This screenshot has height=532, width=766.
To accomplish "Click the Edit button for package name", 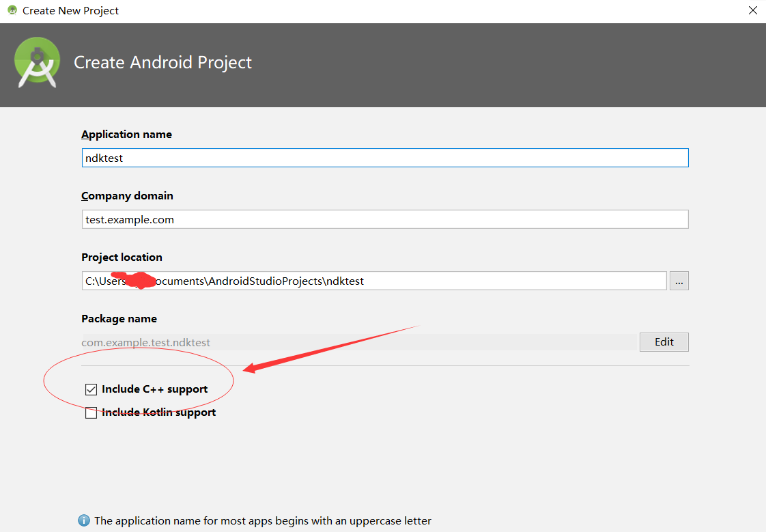I will [664, 342].
